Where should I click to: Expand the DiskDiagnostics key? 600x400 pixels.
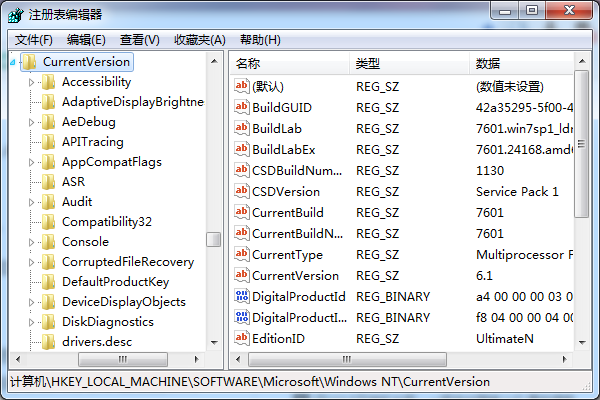[x=31, y=322]
